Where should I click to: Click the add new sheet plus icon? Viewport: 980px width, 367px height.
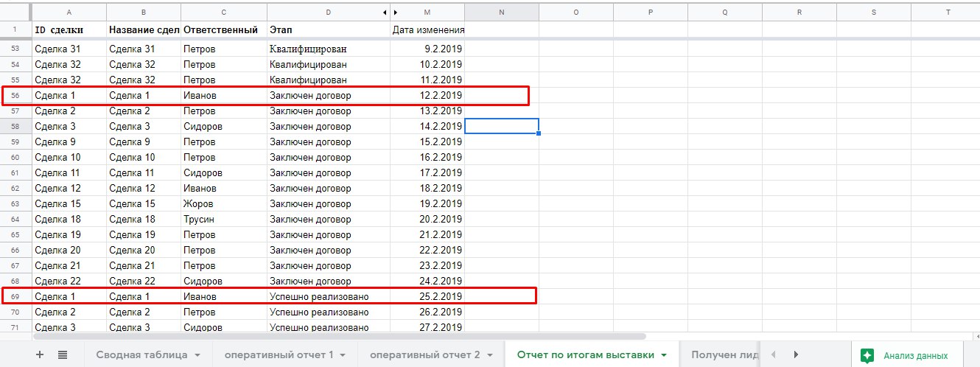(40, 354)
